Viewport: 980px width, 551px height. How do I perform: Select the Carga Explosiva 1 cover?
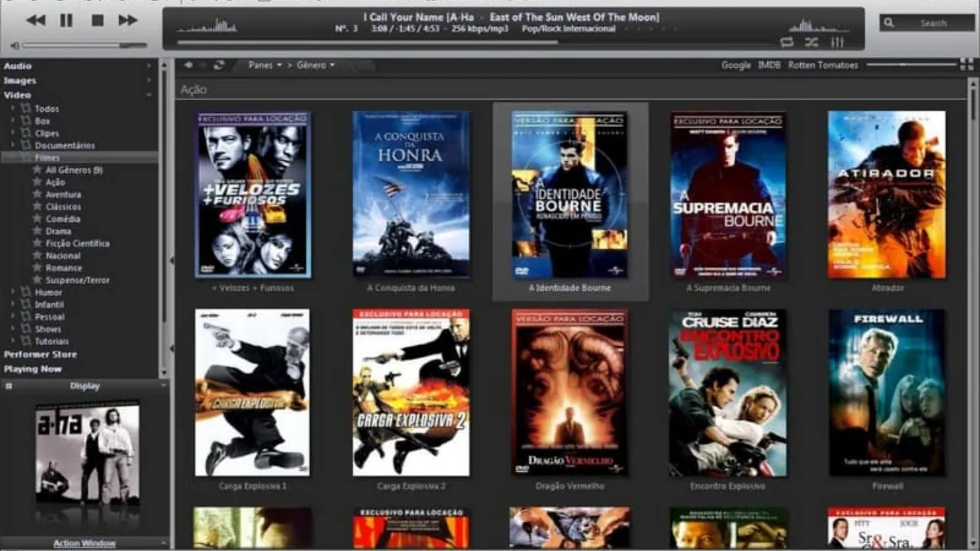coord(252,393)
